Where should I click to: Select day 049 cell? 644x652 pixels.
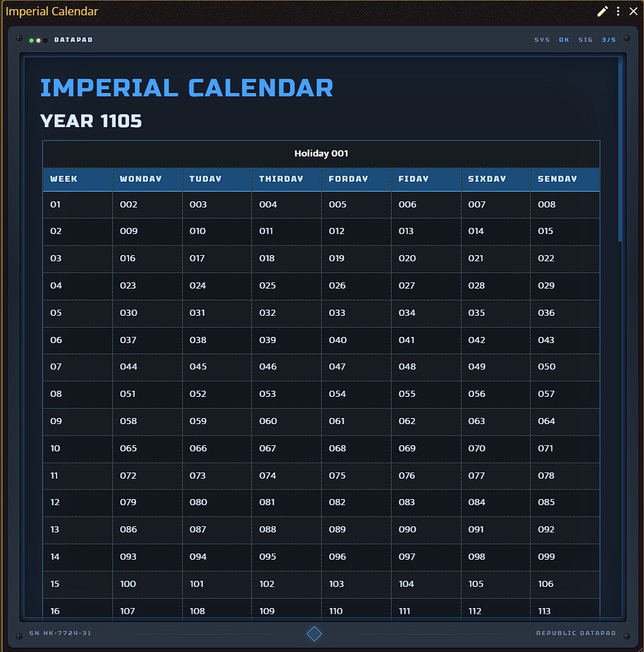tap(496, 367)
